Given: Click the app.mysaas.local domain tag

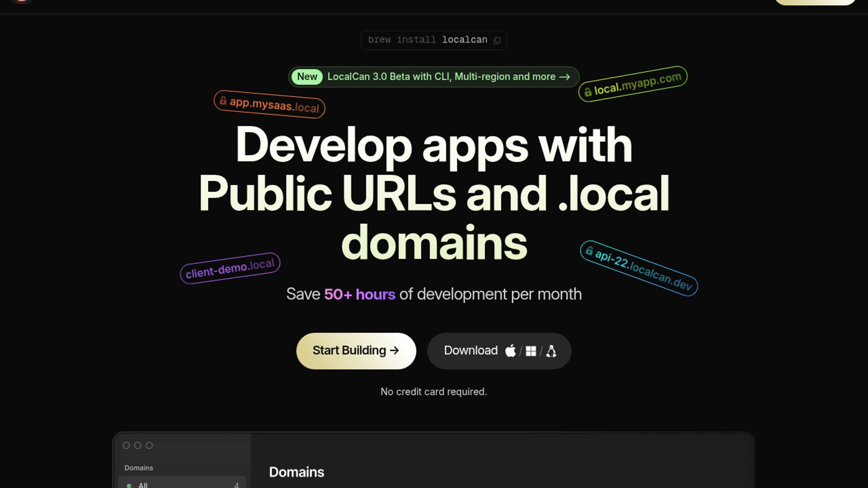Looking at the screenshot, I should tap(269, 104).
